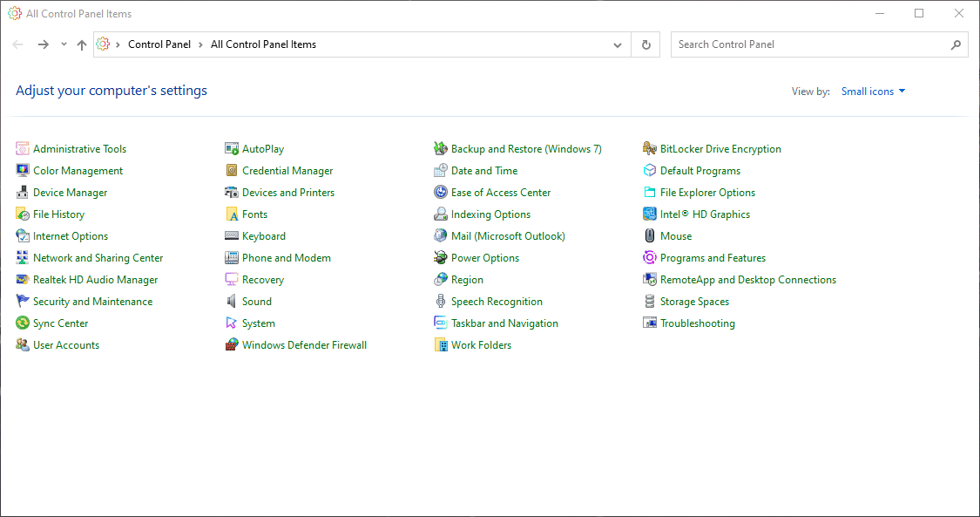
Task: Expand the address bar history dropdown chevron
Action: tap(618, 45)
